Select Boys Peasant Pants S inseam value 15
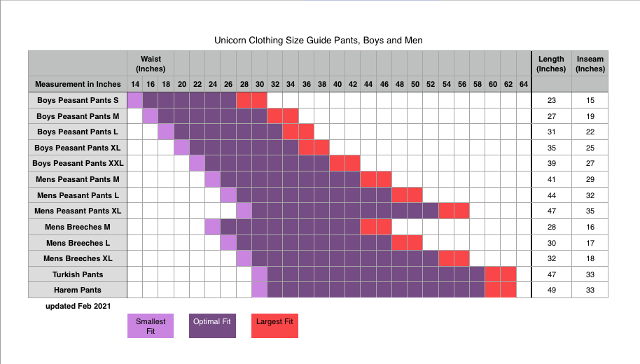 coord(590,100)
